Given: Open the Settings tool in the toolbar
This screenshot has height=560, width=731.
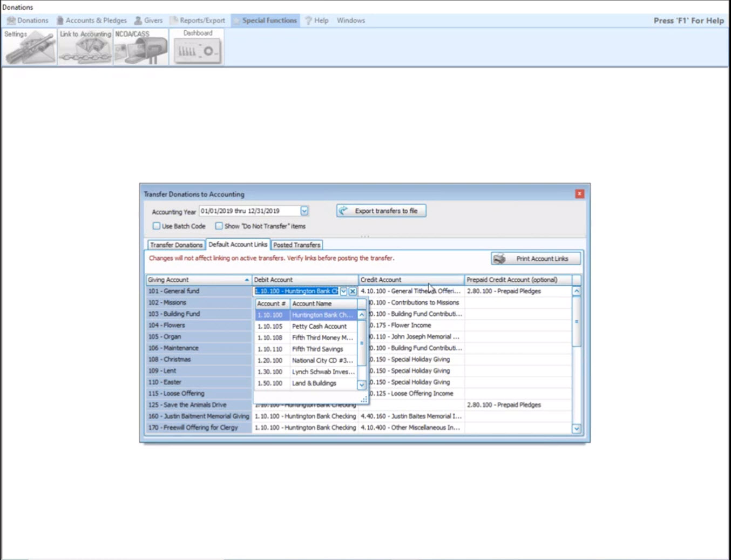Looking at the screenshot, I should tap(30, 49).
